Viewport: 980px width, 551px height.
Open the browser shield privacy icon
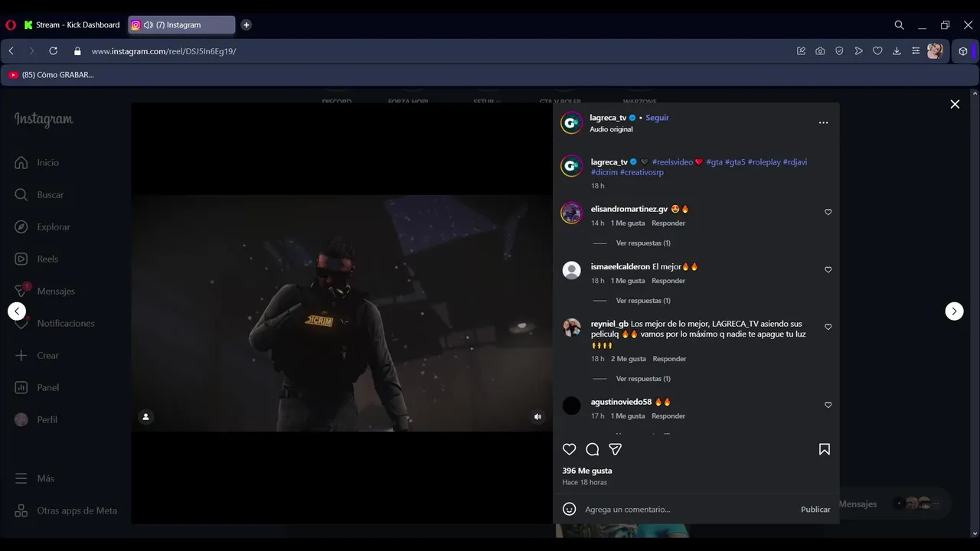click(839, 51)
